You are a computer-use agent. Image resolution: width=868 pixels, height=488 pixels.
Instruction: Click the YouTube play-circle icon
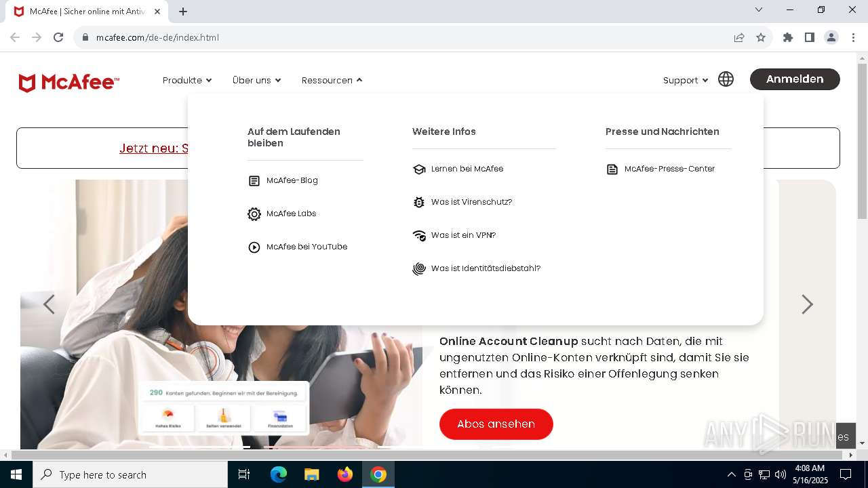254,247
